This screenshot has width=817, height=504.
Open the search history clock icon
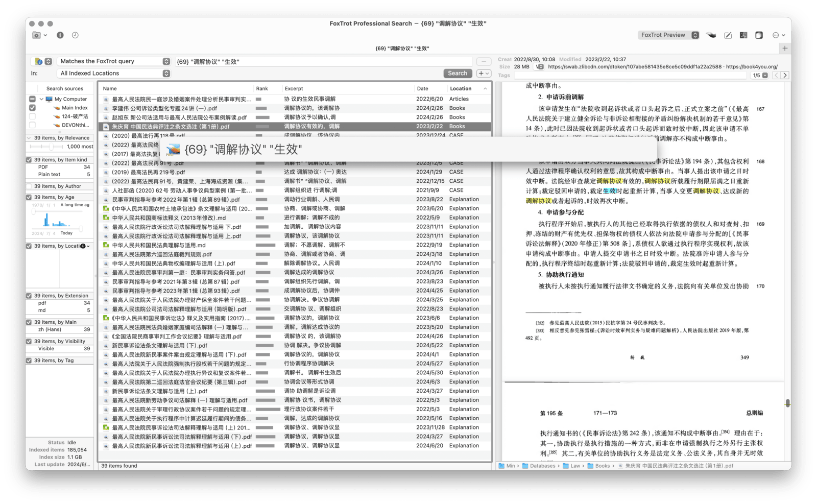tap(75, 35)
